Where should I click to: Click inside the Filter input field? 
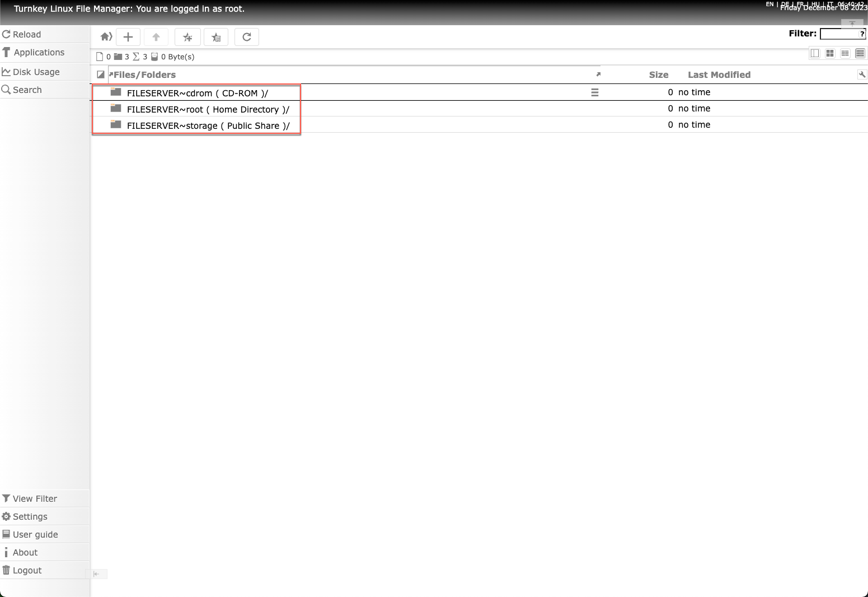pos(839,34)
